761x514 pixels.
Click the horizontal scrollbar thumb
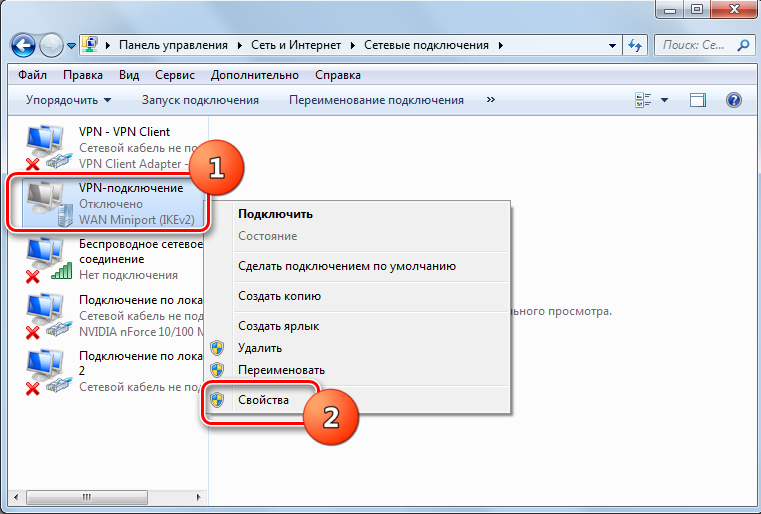[x=87, y=497]
